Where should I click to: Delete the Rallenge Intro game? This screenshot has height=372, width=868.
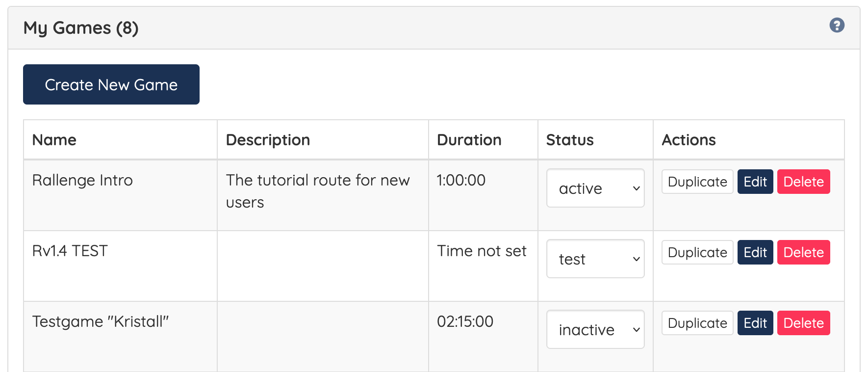[x=803, y=182]
